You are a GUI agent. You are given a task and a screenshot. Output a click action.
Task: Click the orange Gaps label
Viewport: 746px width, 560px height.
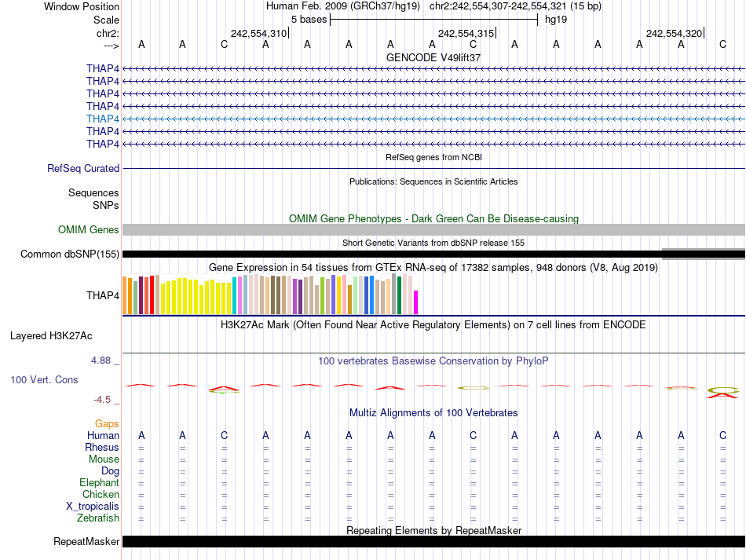click(107, 423)
